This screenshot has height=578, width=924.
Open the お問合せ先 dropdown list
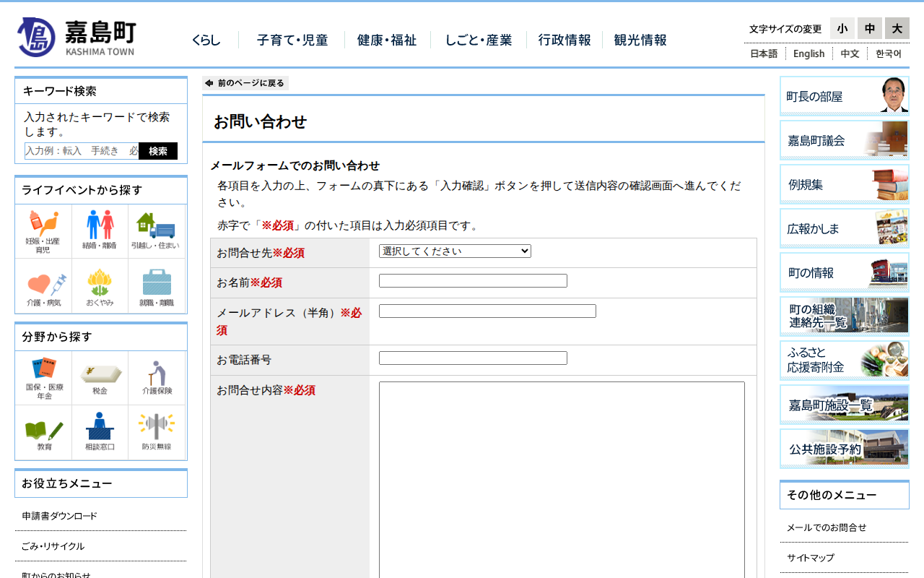coord(455,251)
